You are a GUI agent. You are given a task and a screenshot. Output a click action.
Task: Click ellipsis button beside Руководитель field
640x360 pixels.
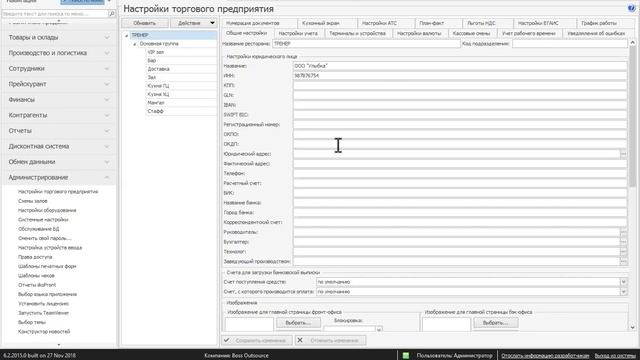(x=623, y=232)
